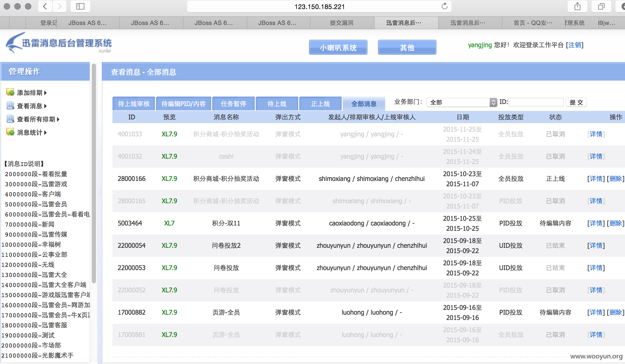Click the 问卷投放2 message name
The image size is (625, 364).
tap(226, 245)
